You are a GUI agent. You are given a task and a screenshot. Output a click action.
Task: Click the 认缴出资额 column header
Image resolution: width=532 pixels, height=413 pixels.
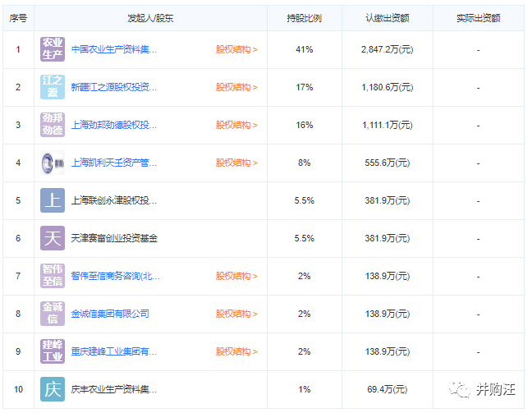tap(388, 18)
